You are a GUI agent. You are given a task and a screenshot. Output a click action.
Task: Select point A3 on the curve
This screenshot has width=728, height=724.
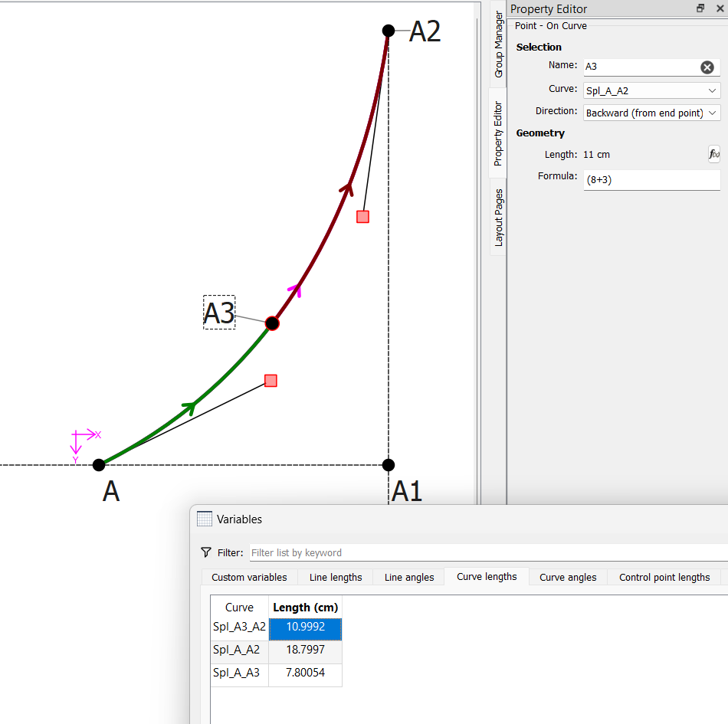point(272,323)
